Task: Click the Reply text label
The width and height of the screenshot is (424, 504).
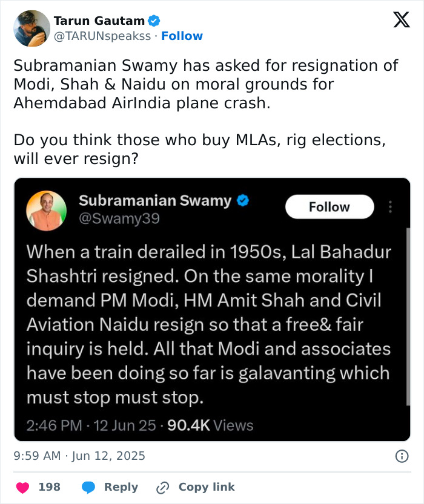Action: pos(121,488)
